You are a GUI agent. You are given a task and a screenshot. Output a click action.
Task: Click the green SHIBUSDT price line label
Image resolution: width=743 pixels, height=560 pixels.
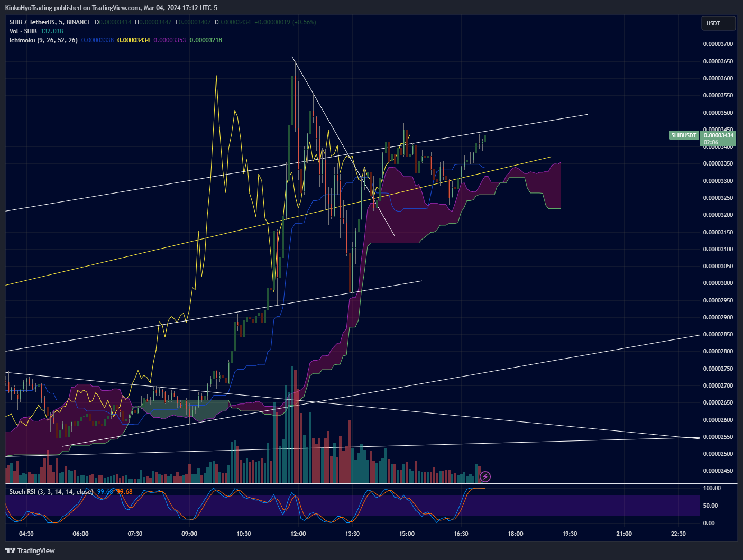(684, 135)
